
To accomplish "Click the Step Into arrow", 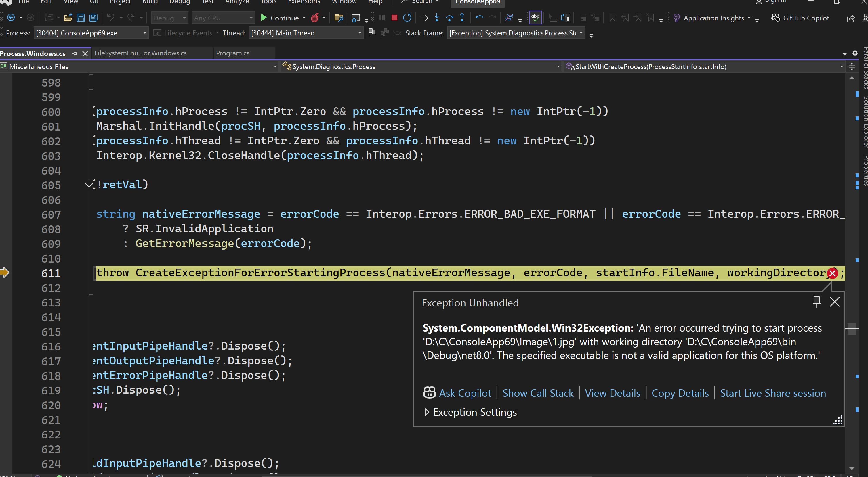I will point(437,18).
